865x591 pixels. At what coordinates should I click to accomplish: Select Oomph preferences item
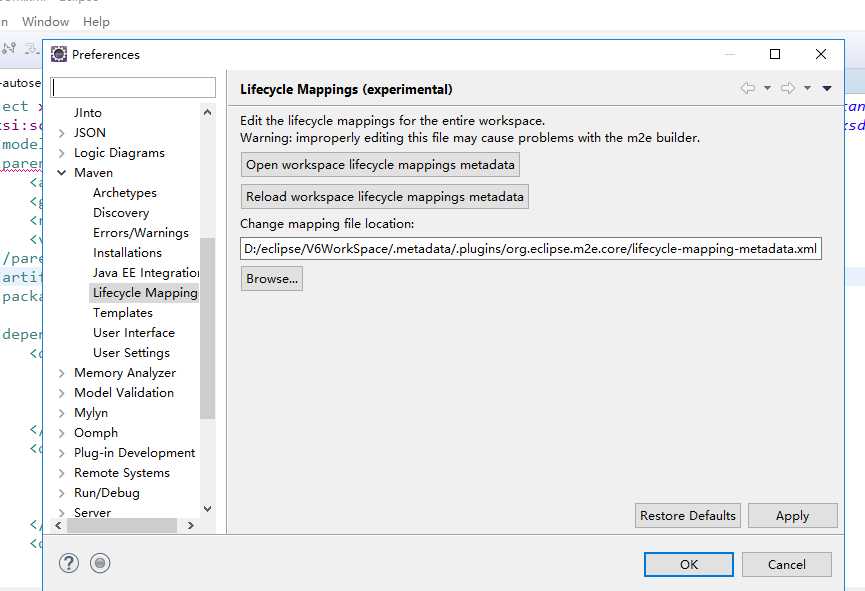click(x=96, y=433)
